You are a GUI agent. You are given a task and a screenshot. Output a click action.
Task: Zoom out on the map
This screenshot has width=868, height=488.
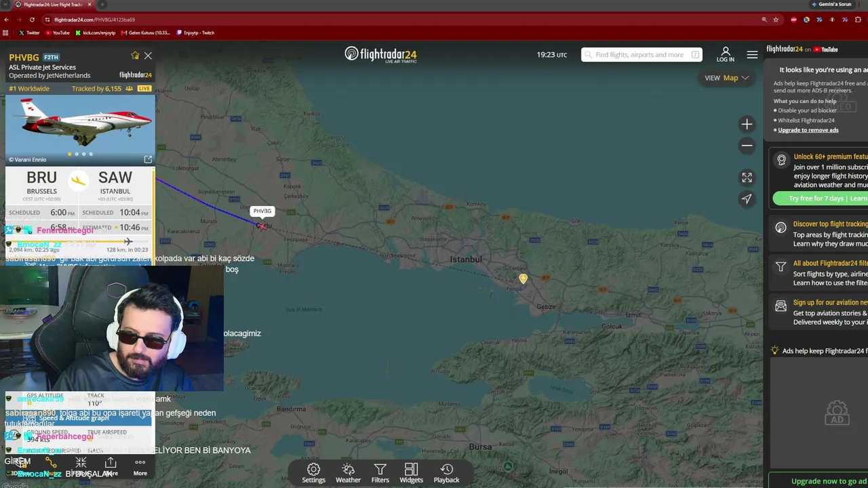(x=747, y=146)
